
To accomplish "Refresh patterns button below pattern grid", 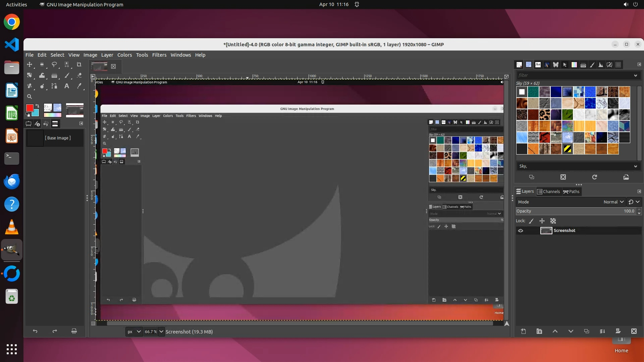I will tap(594, 177).
